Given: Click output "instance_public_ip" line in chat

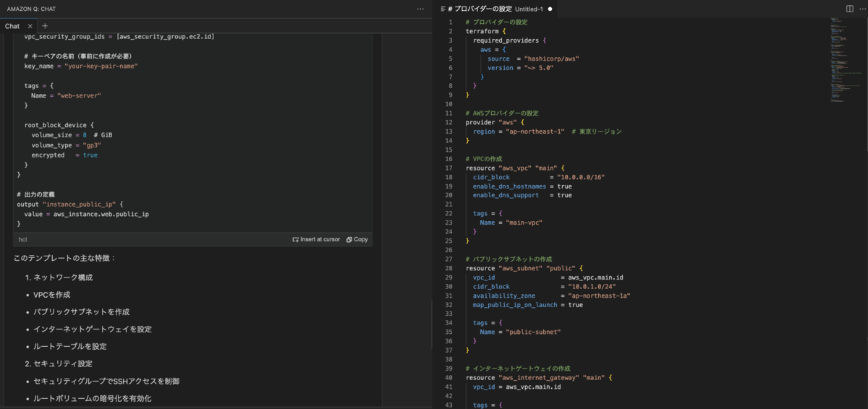Looking at the screenshot, I should click(x=71, y=204).
